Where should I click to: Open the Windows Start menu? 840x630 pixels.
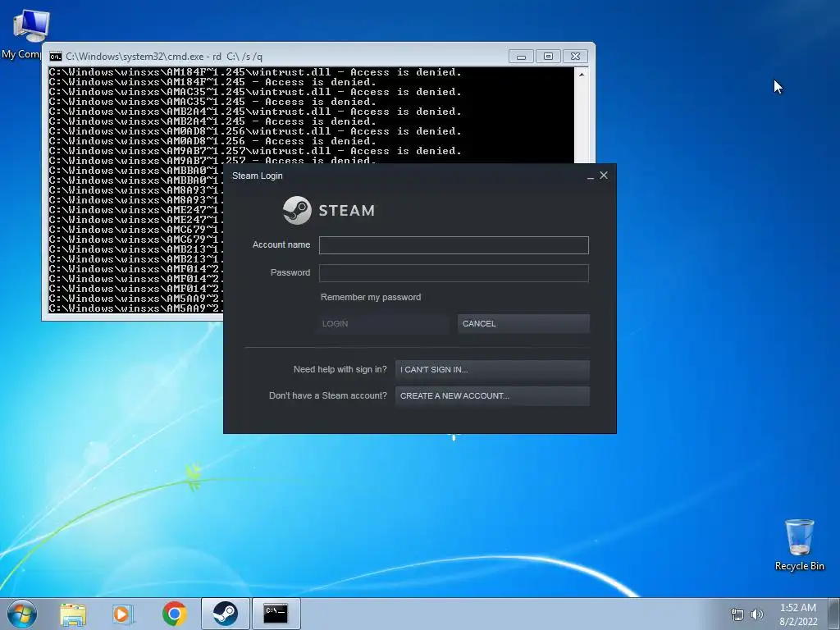pyautogui.click(x=21, y=614)
